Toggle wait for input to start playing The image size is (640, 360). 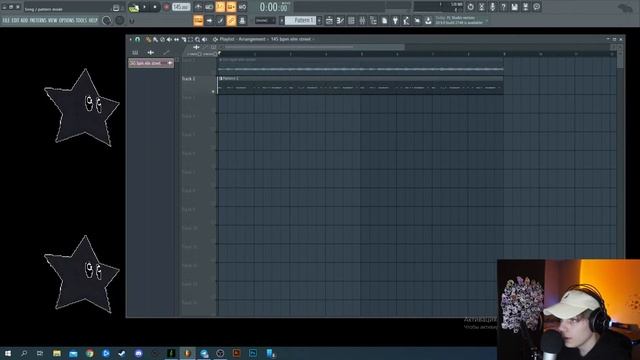click(209, 7)
